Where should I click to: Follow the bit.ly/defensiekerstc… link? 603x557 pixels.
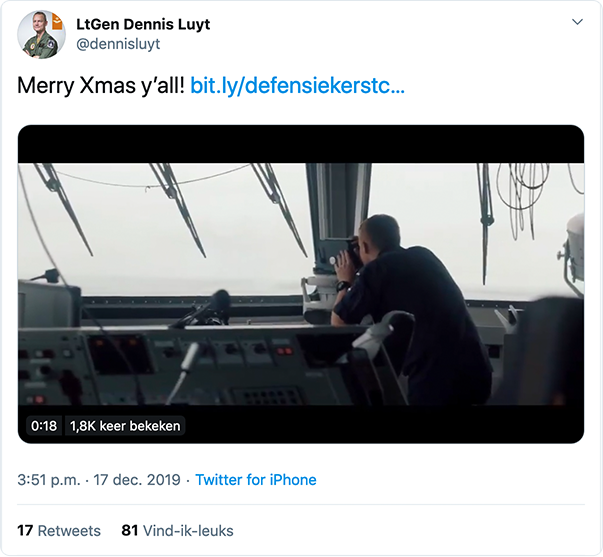(x=297, y=86)
